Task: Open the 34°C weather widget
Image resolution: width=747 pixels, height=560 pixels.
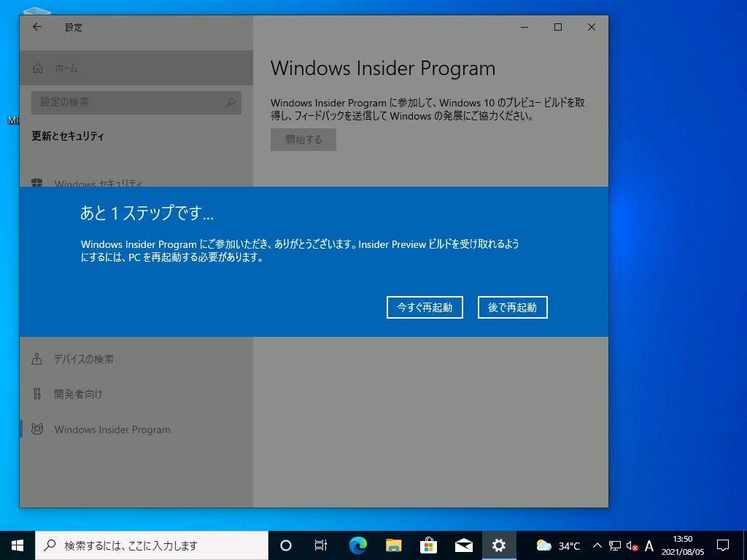Action: pyautogui.click(x=558, y=545)
